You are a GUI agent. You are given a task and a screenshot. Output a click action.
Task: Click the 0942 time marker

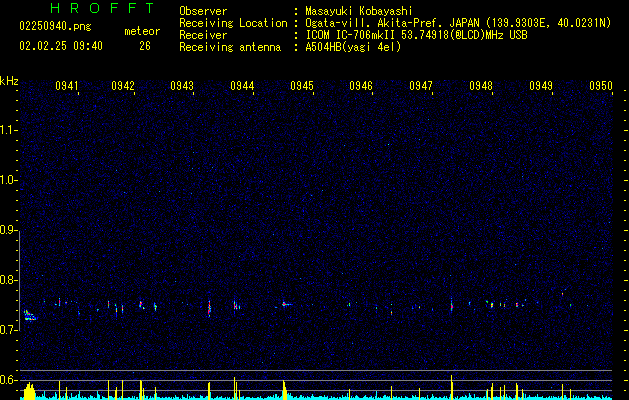[x=123, y=86]
